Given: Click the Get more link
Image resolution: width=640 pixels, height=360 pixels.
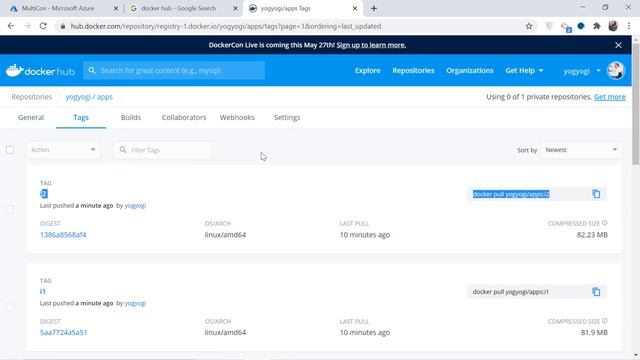Looking at the screenshot, I should [x=609, y=97].
